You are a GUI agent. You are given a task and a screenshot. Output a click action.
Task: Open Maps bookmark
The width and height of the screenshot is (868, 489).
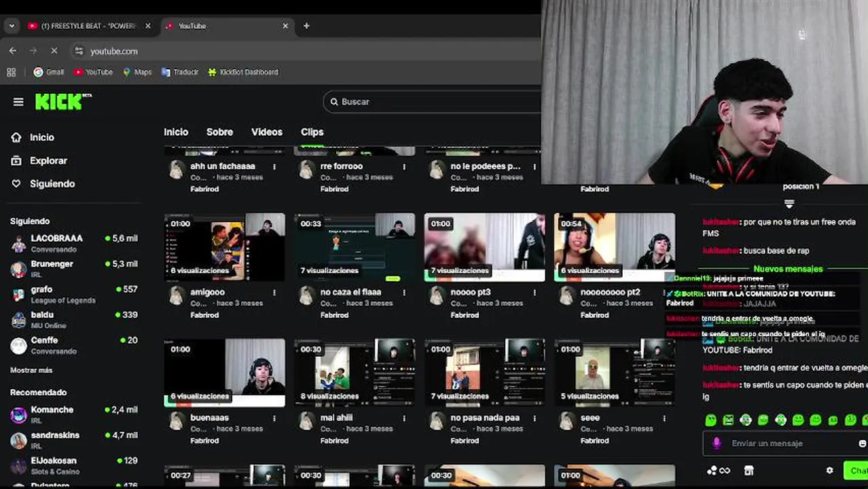click(137, 72)
